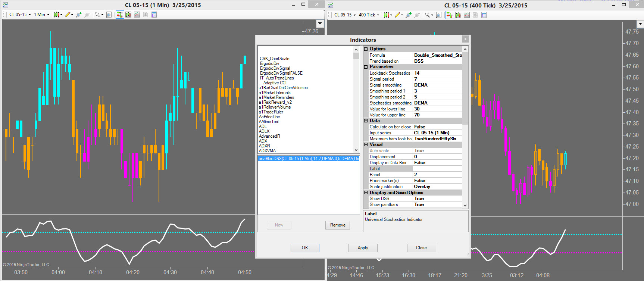Click the Lookback Stochastics value 14
Image resolution: width=644 pixels, height=281 pixels.
coord(437,73)
